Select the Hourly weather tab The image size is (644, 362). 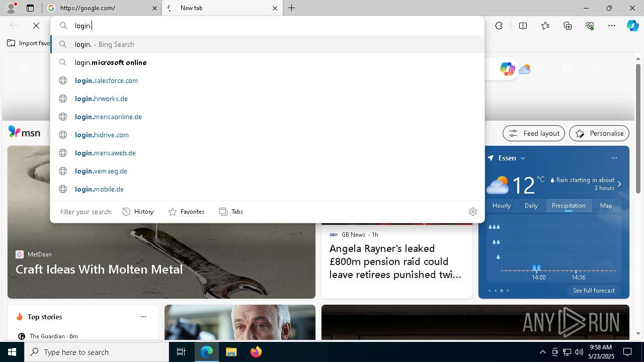[x=502, y=206]
